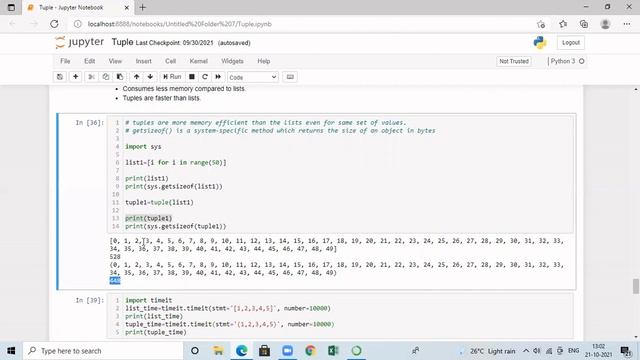Open the Kernel menu
Screen dimensions: 640x360
click(x=198, y=61)
